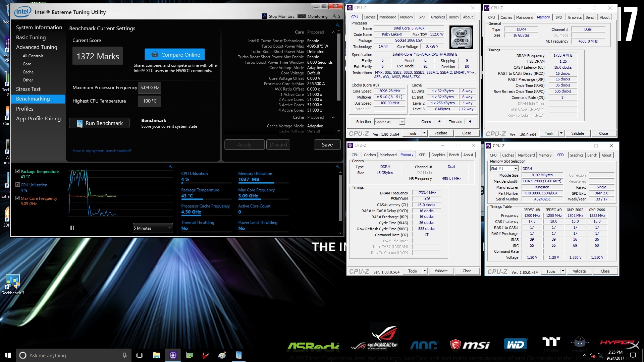Pause the monitoring graph

72,228
